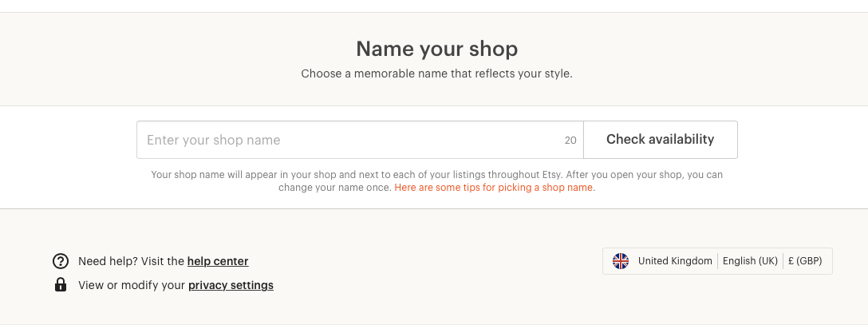Click the "View or modify your" text
This screenshot has width=868, height=325.
coord(132,286)
